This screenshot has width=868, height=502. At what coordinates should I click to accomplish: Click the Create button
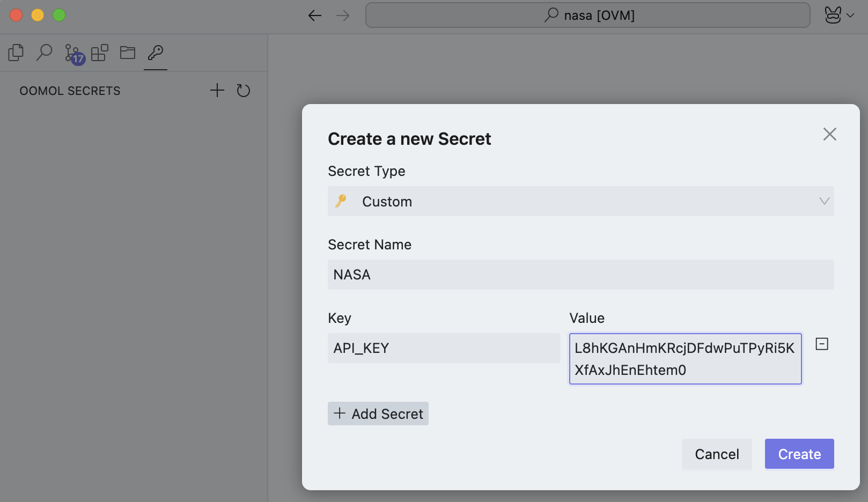point(799,454)
